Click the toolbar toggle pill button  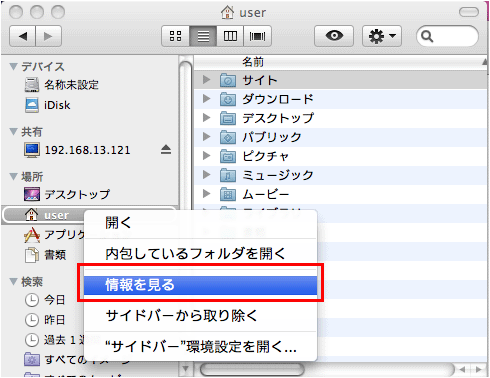pyautogui.click(x=469, y=12)
